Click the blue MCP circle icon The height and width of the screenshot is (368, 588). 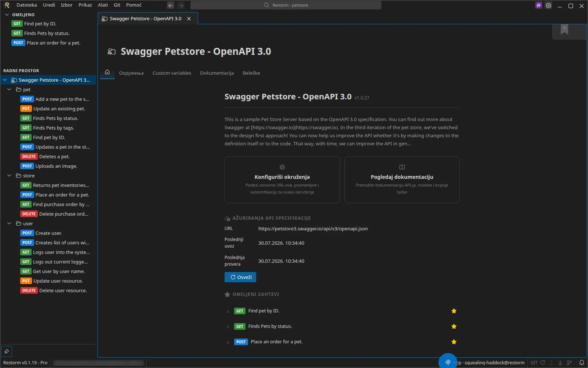[x=448, y=362]
